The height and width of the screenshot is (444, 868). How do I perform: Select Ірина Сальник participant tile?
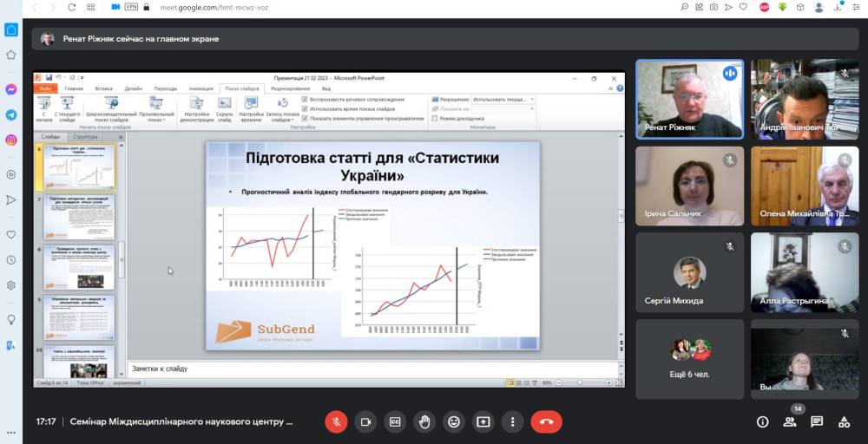coord(689,186)
